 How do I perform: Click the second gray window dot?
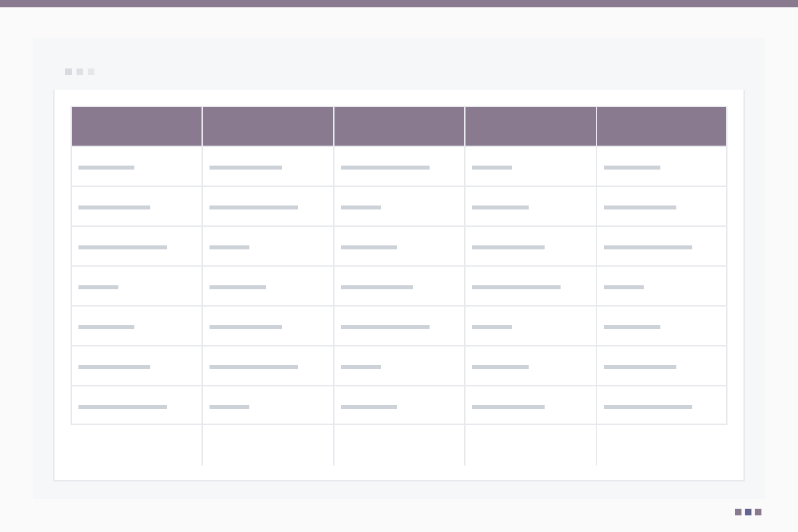pyautogui.click(x=80, y=72)
